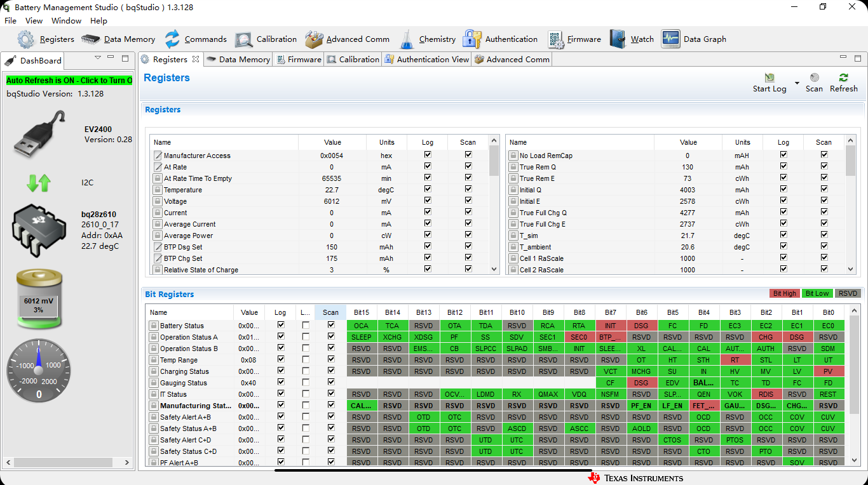Screen dimensions: 868x485
Task: Click the current gauge dial
Action: (x=39, y=371)
